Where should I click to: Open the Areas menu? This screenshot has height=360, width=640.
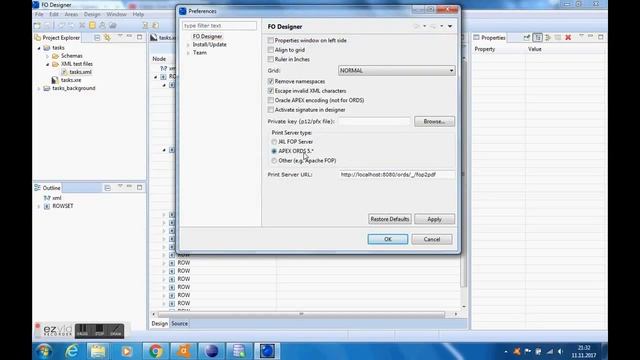[x=71, y=14]
